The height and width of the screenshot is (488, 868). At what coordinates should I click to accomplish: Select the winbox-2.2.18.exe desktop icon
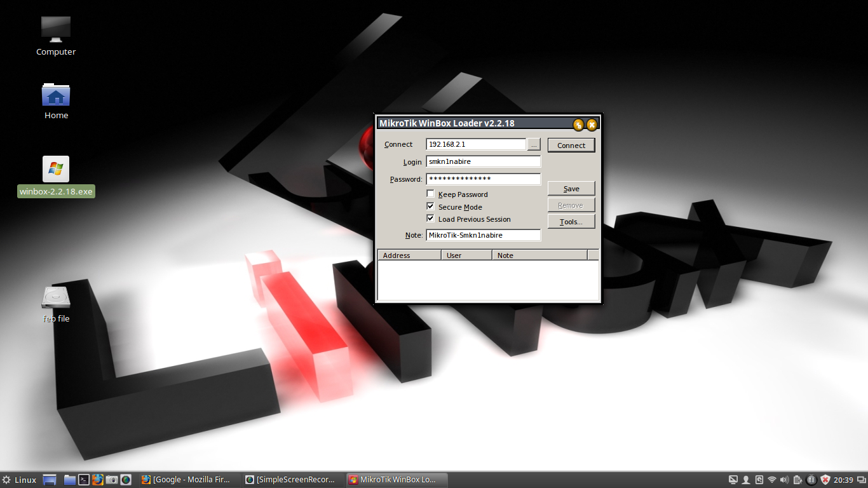click(56, 177)
